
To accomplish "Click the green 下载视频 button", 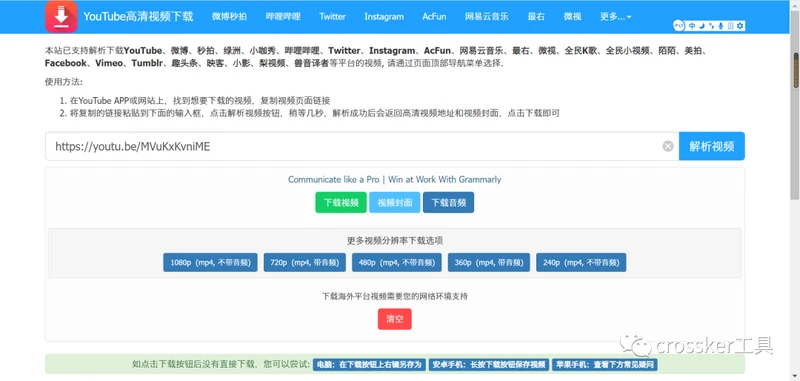I will pos(341,202).
